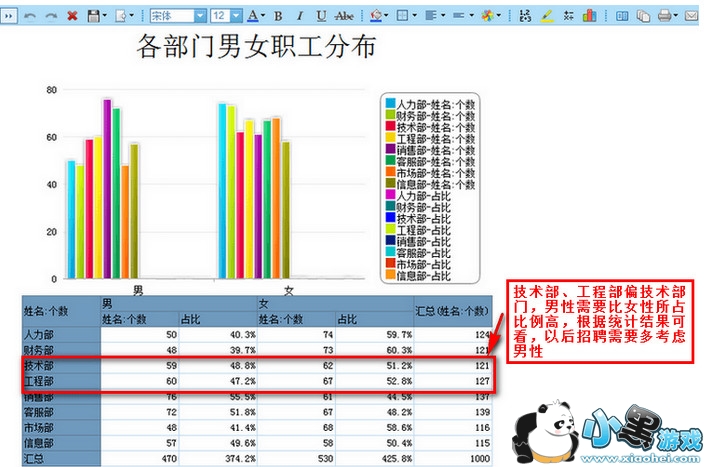Click the text alignment icon

[x=430, y=16]
